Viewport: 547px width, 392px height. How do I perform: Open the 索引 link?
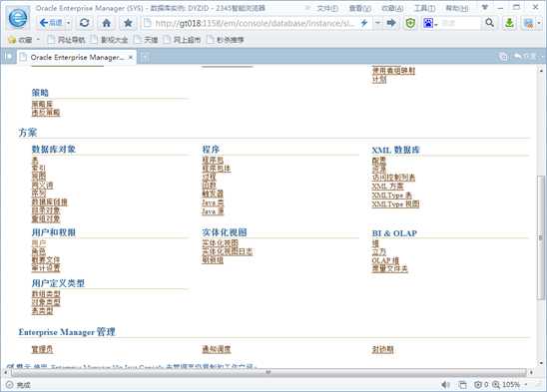pos(39,169)
